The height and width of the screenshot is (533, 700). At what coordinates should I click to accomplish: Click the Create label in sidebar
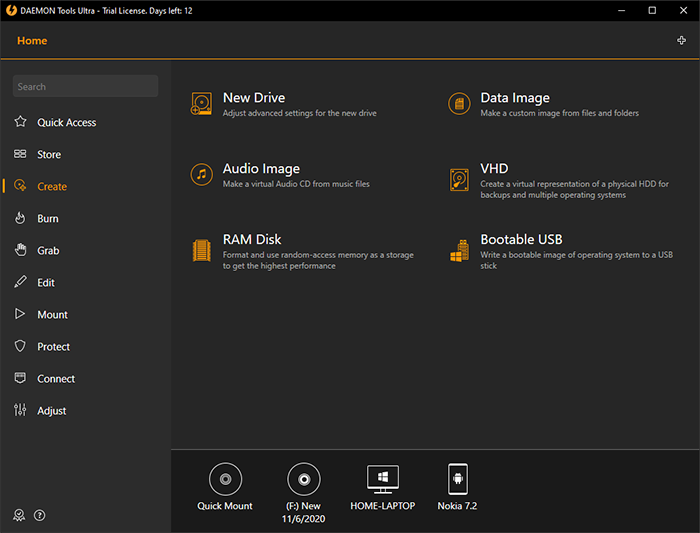coord(52,187)
